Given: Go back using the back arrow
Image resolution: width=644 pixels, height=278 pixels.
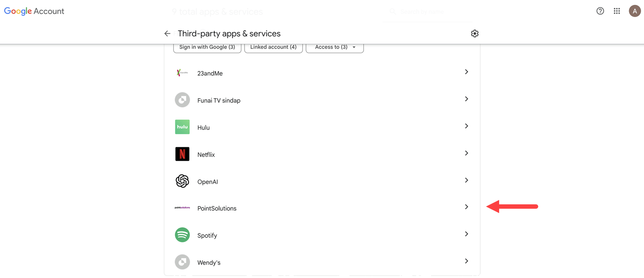Looking at the screenshot, I should coord(167,33).
